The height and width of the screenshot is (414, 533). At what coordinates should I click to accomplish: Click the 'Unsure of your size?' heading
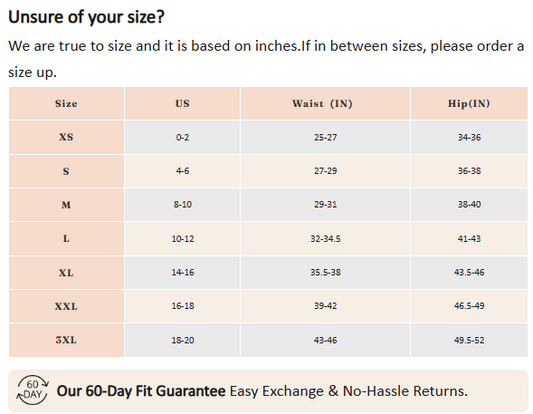[x=86, y=17]
